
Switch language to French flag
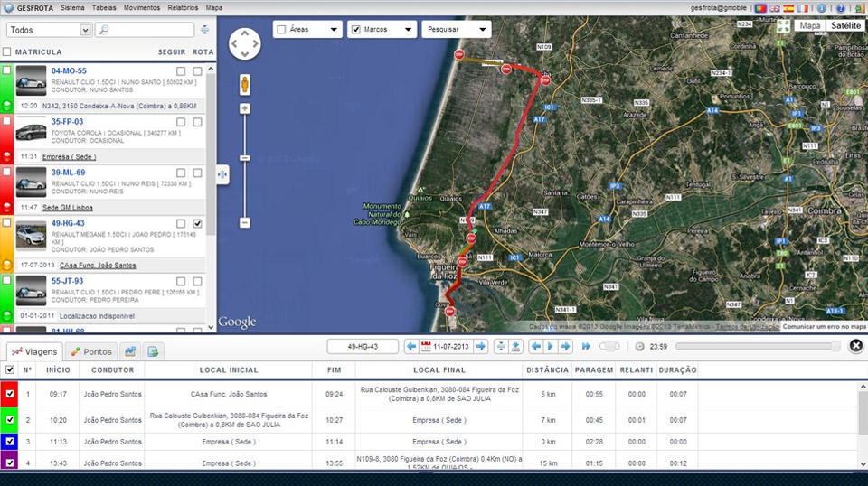pos(802,8)
